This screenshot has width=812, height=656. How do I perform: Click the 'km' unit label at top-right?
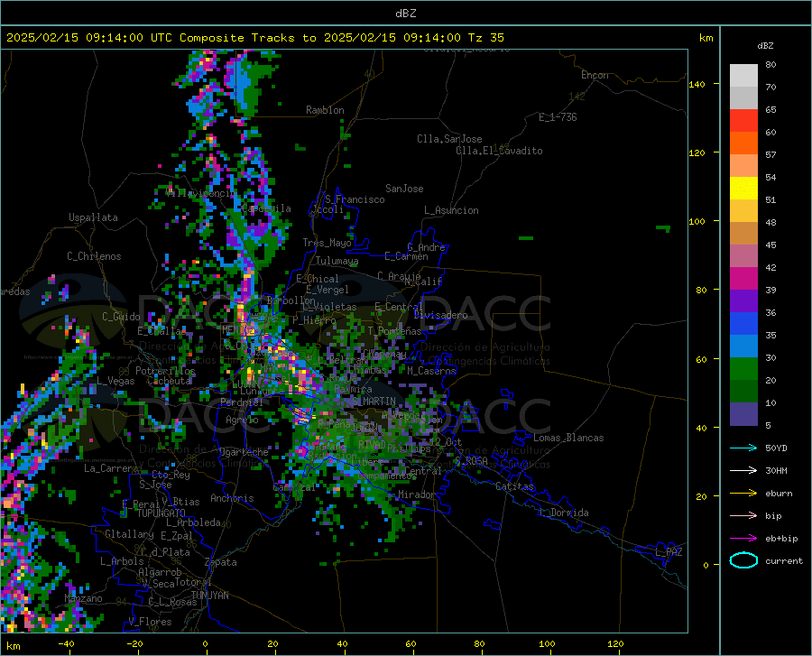coord(706,38)
